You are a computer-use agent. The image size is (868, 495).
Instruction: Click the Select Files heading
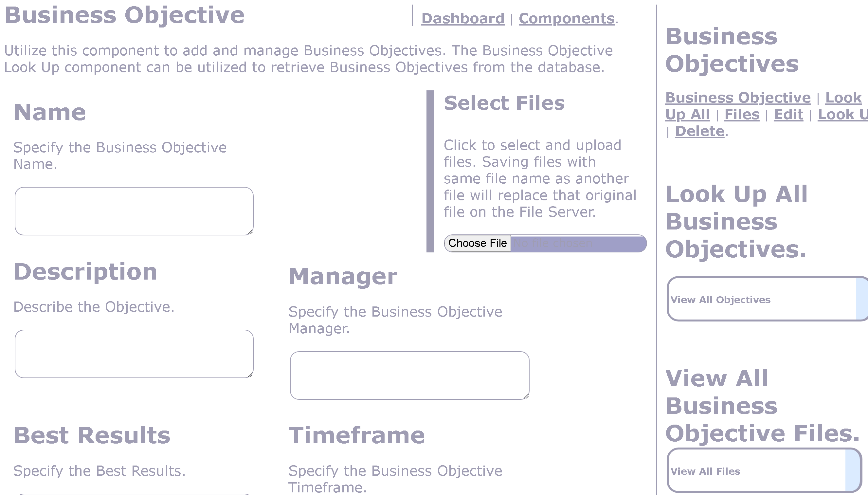tap(504, 103)
